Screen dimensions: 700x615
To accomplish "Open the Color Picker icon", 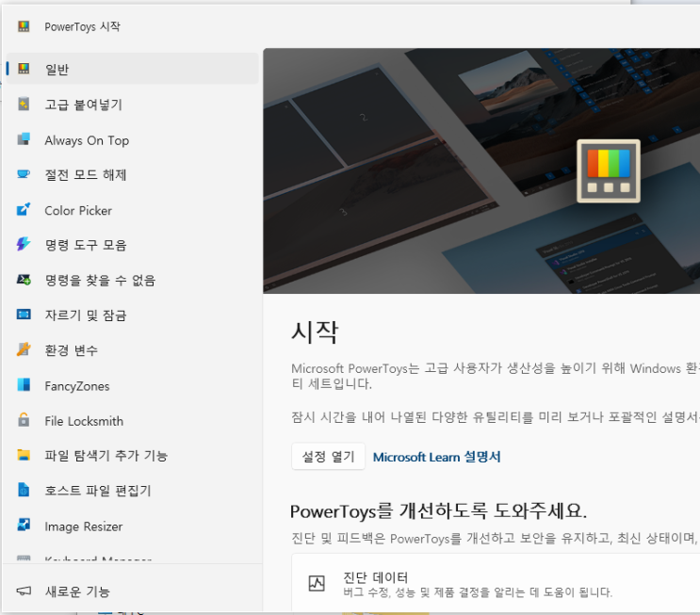I will [x=24, y=209].
